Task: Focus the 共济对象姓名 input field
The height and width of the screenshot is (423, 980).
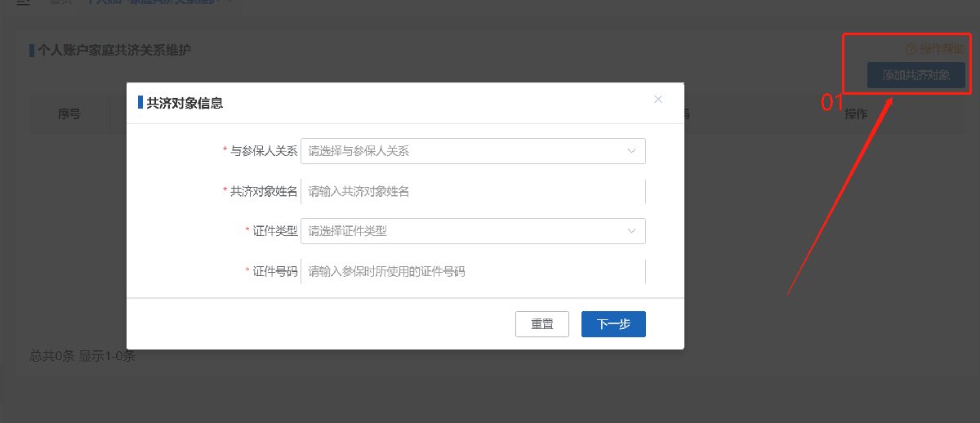Action: 473,191
